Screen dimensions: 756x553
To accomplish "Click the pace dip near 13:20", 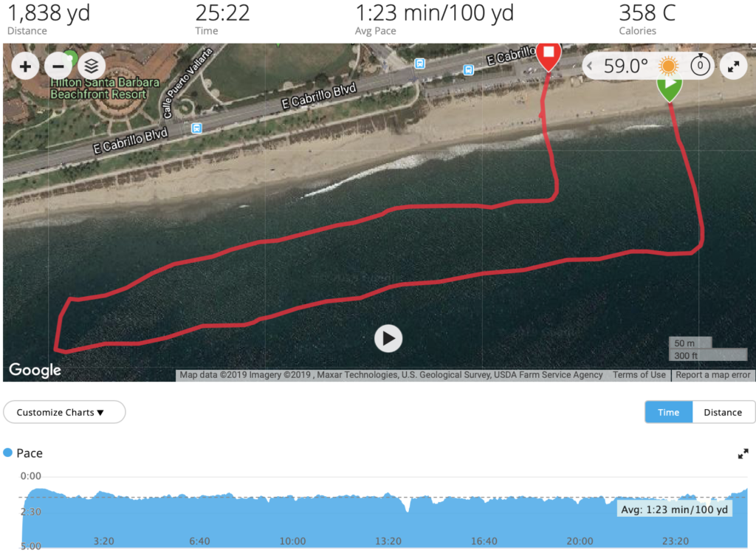I will tap(408, 507).
